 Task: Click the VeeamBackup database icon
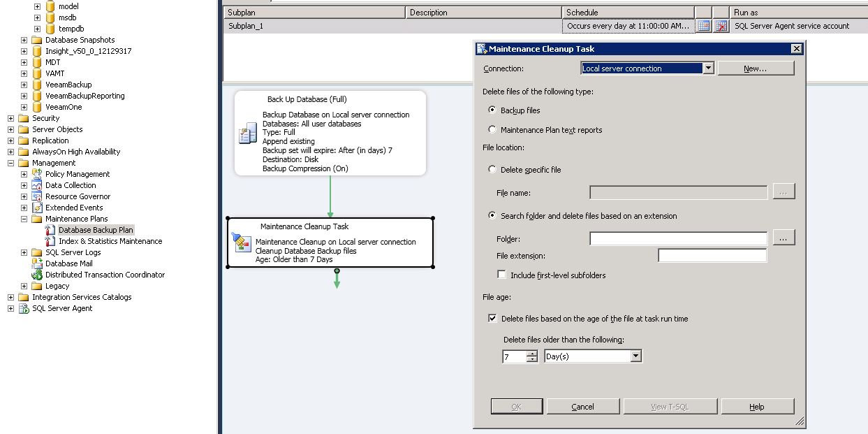click(37, 85)
